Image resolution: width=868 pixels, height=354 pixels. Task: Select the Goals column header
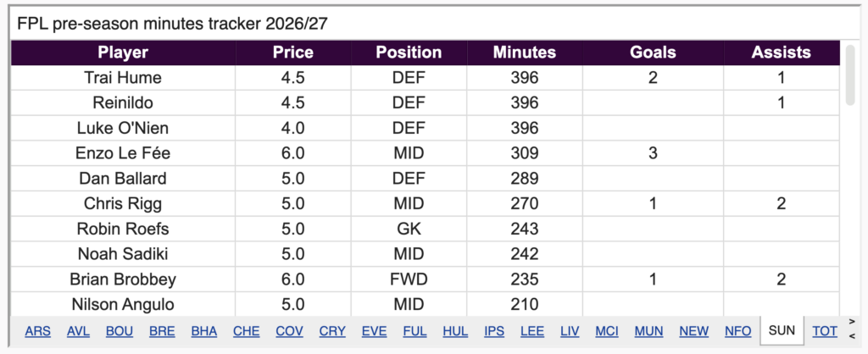pos(653,53)
